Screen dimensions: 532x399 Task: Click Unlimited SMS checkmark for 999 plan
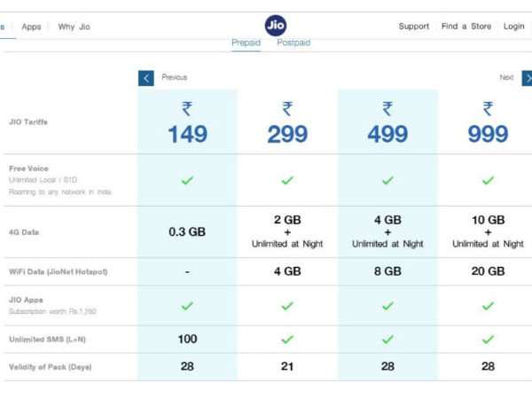point(488,339)
